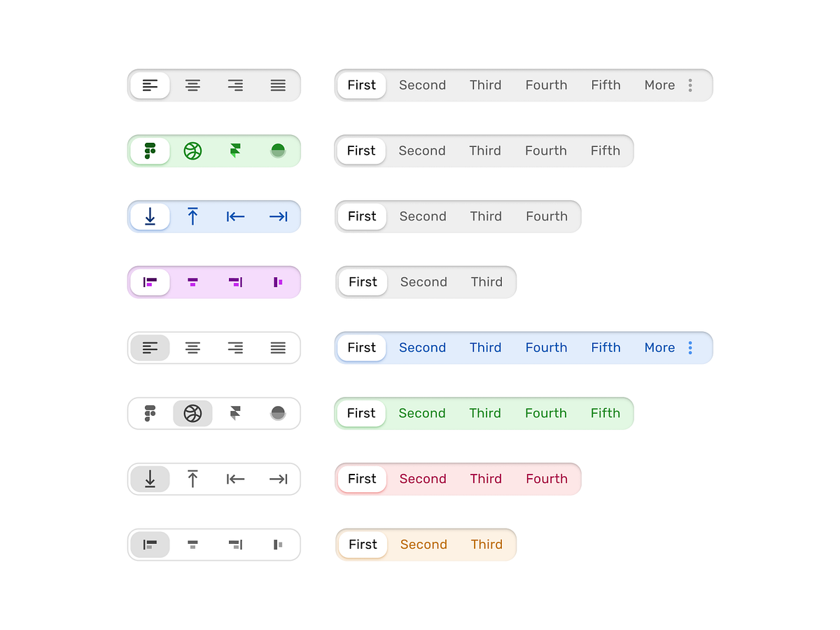Open the More kebab menu in top segmented control
This screenshot has height=630, width=840.
(x=690, y=85)
